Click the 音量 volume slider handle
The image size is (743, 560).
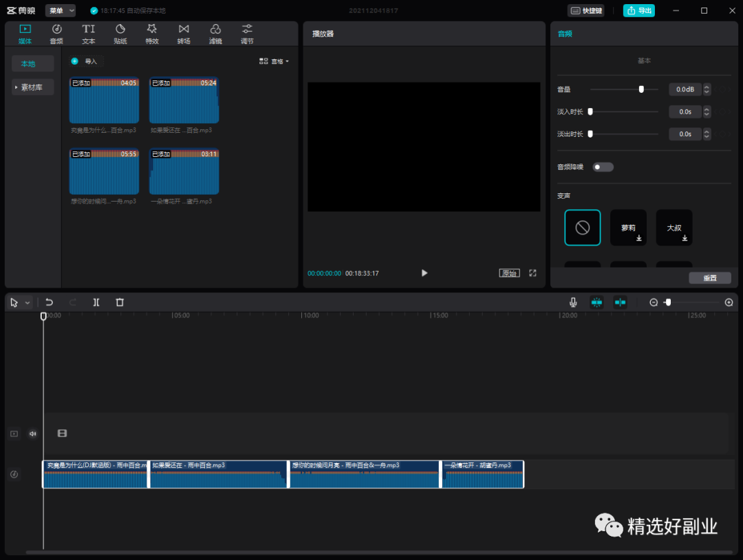click(641, 89)
